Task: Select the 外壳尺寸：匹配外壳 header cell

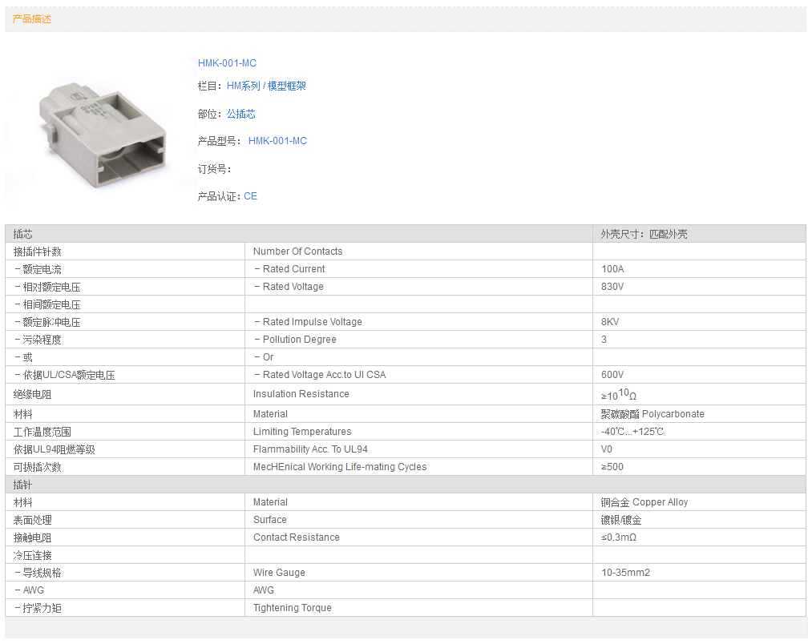Action: [x=644, y=235]
